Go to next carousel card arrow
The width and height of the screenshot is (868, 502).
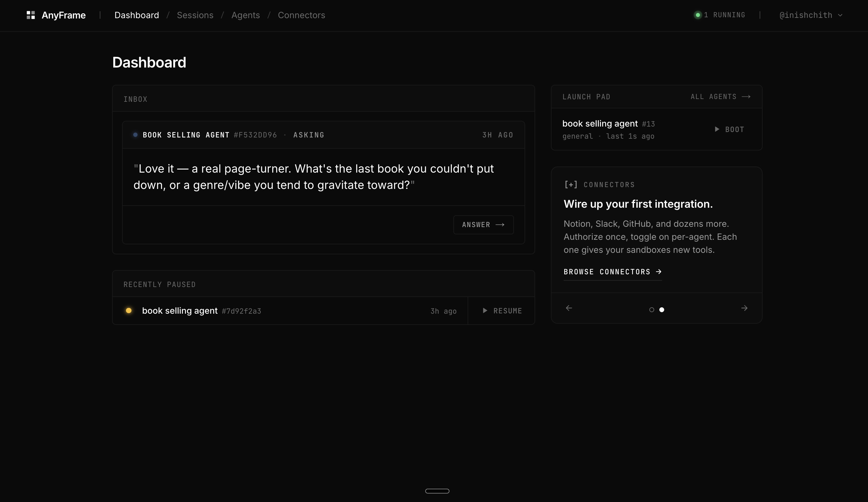(744, 308)
